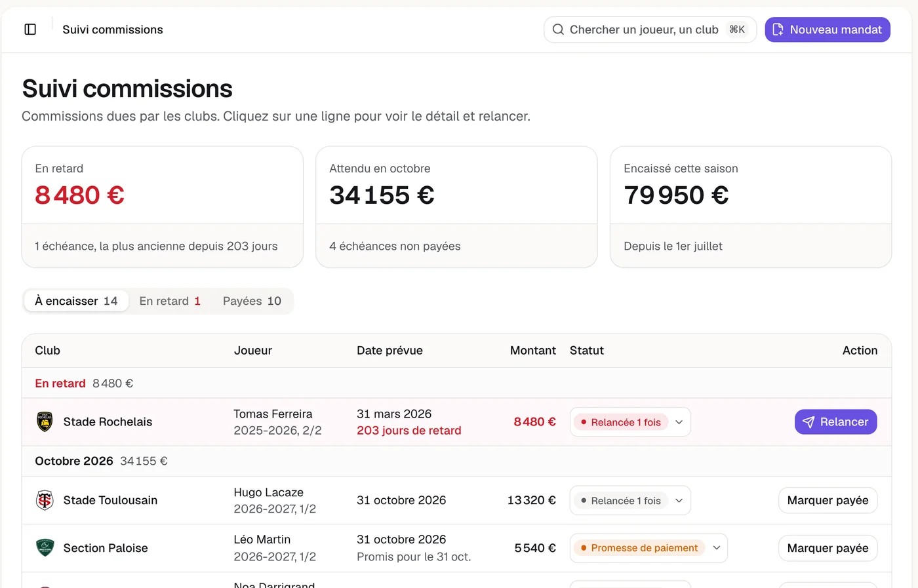Open the En retard summary card
918x588 pixels.
coord(163,207)
